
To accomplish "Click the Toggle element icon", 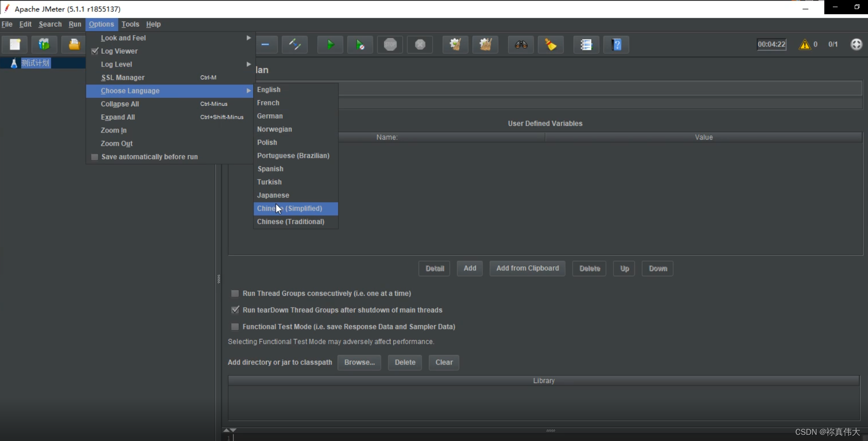I will click(295, 45).
